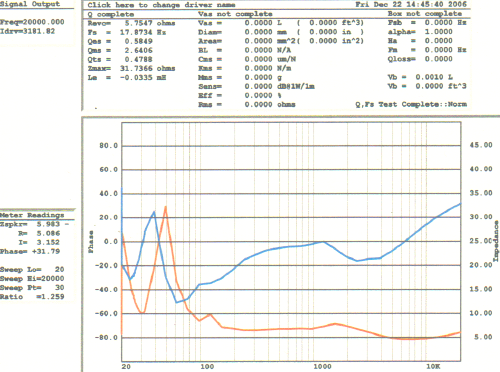Click the 'Signal Output' panel title
The height and width of the screenshot is (372, 500).
(x=30, y=4)
